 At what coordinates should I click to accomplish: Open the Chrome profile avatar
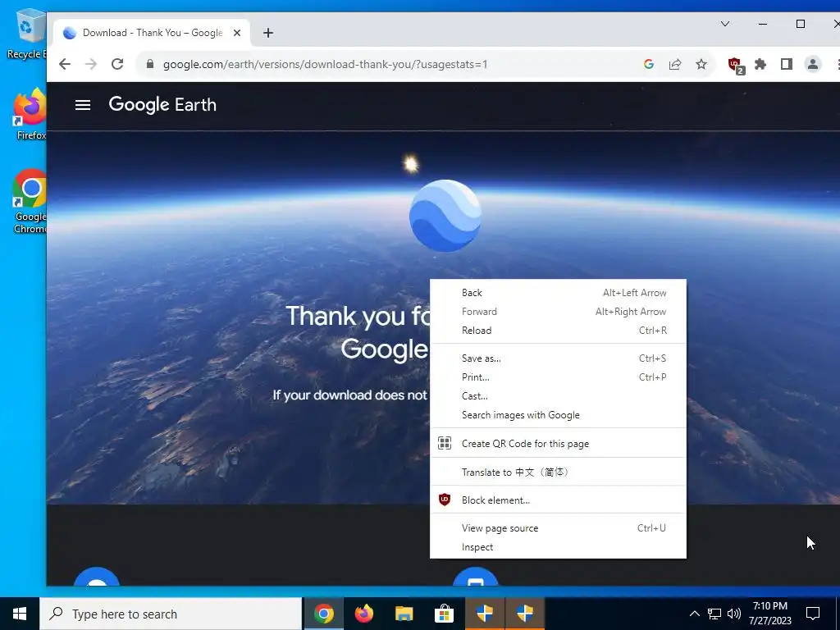pos(813,64)
